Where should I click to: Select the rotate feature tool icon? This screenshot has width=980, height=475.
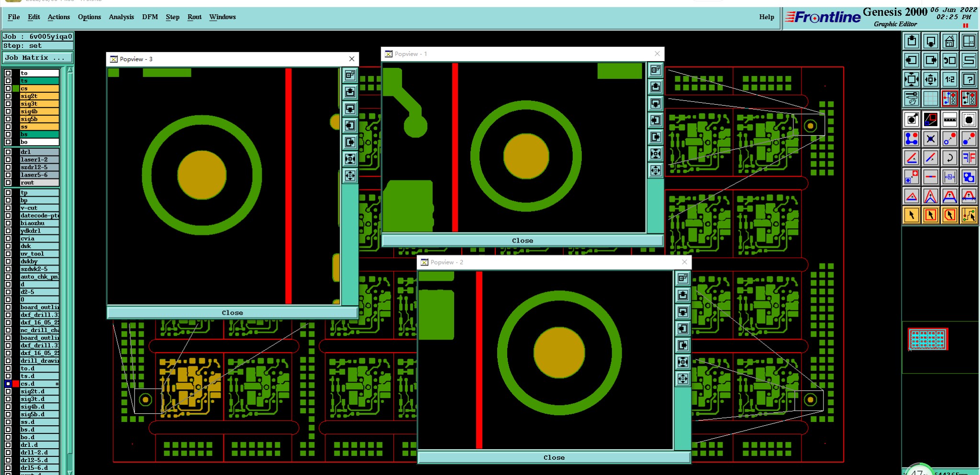(950, 158)
